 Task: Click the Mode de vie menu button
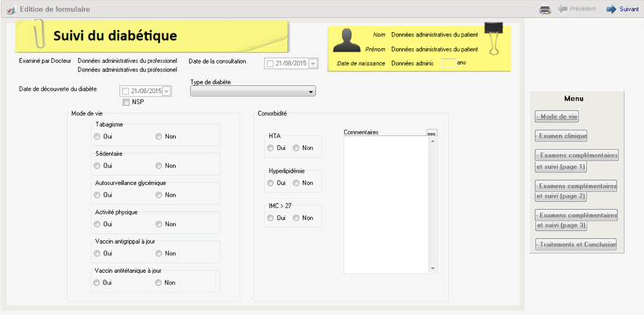[x=556, y=116]
